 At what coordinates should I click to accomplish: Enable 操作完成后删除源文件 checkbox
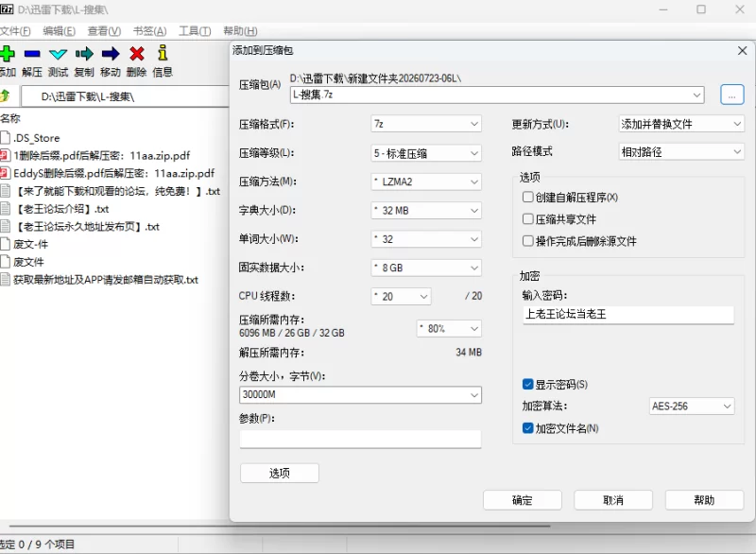[528, 240]
